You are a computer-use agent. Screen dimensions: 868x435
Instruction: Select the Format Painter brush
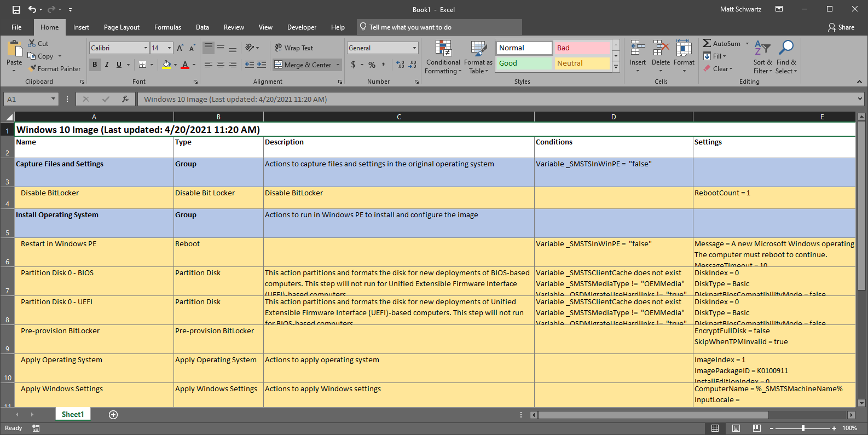point(55,68)
